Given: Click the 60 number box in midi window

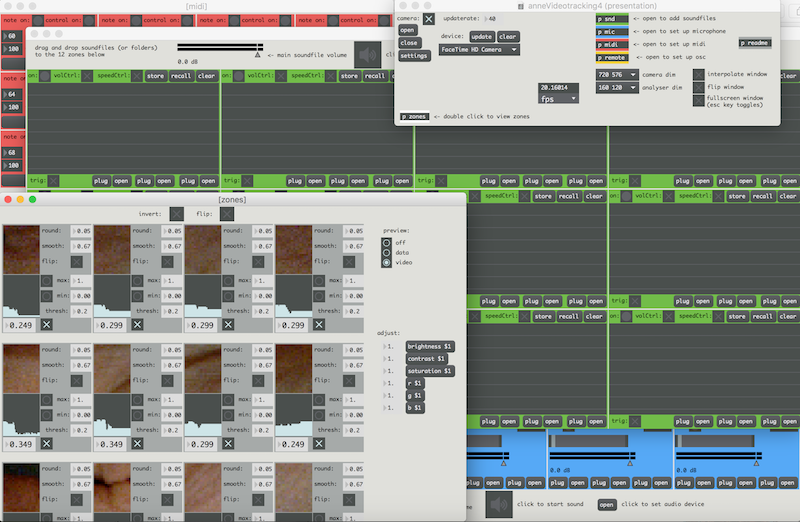Looking at the screenshot, I should point(13,36).
